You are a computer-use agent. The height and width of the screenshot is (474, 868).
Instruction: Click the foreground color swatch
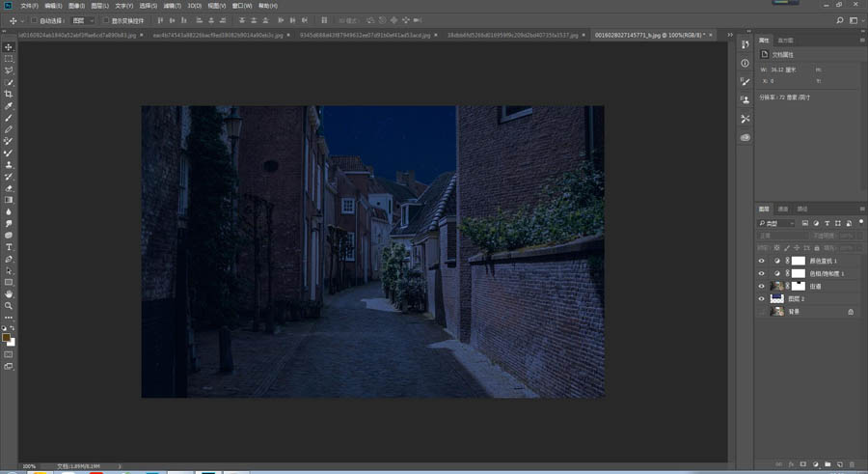(x=7, y=338)
